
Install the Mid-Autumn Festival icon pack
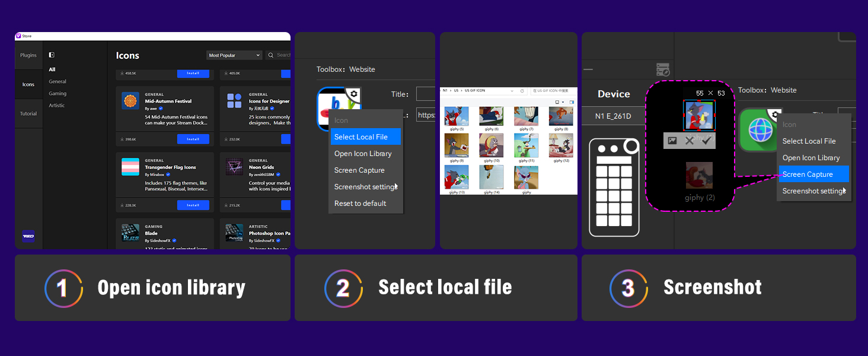click(193, 139)
